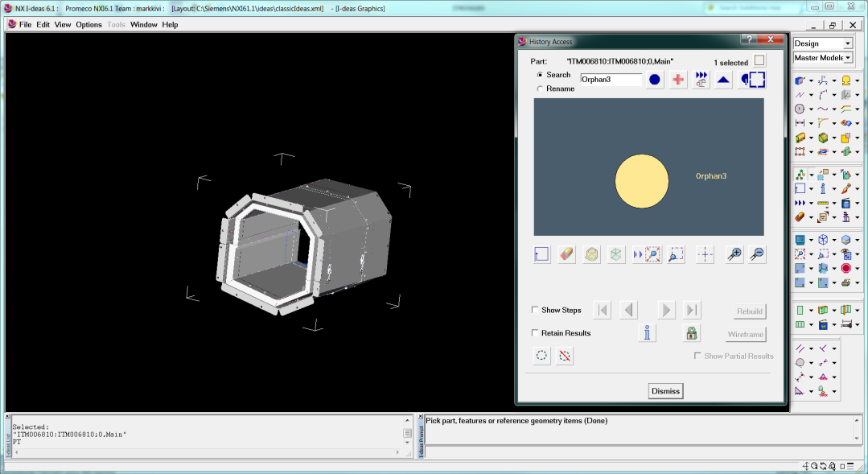Click the zoom-out magnifier in History Access
868x474 pixels.
click(757, 254)
